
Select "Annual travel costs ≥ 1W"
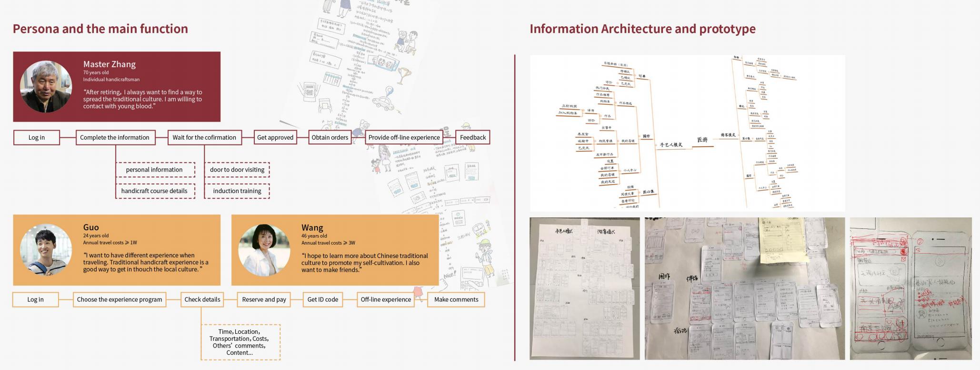coord(110,243)
